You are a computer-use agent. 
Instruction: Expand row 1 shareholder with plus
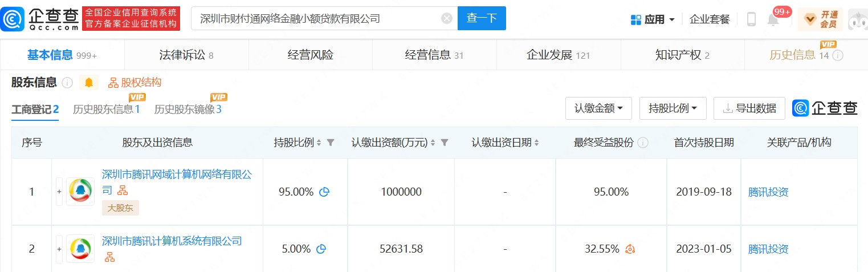(x=59, y=192)
